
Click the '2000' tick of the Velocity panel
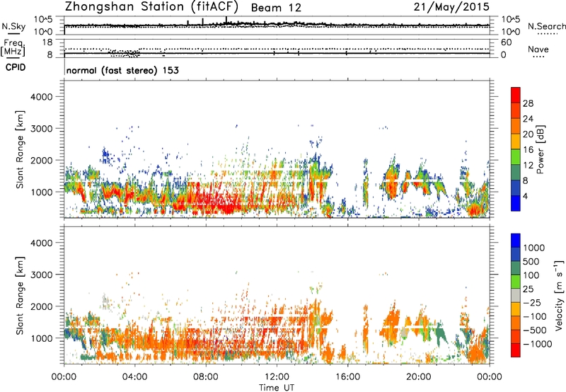(x=41, y=306)
